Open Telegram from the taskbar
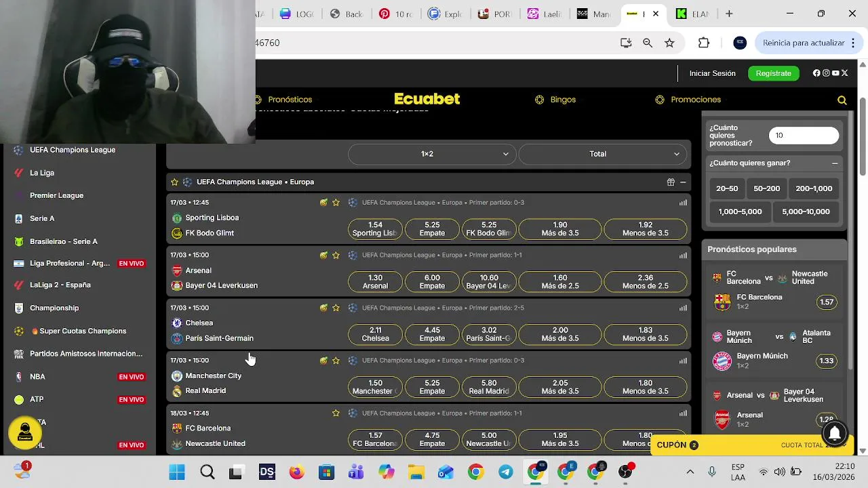Image resolution: width=868 pixels, height=488 pixels. [506, 472]
